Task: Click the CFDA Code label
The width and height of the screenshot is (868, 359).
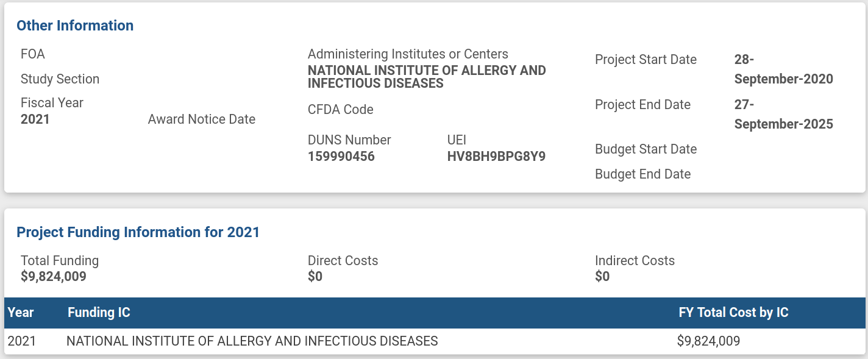Action: 341,110
